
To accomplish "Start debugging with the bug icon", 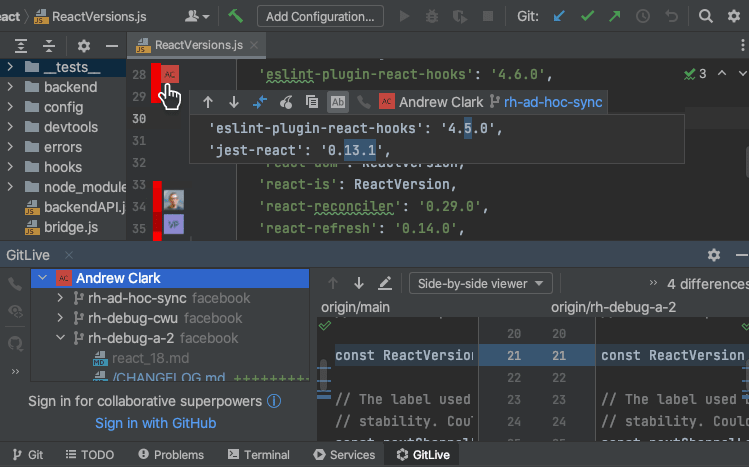I will coord(432,16).
